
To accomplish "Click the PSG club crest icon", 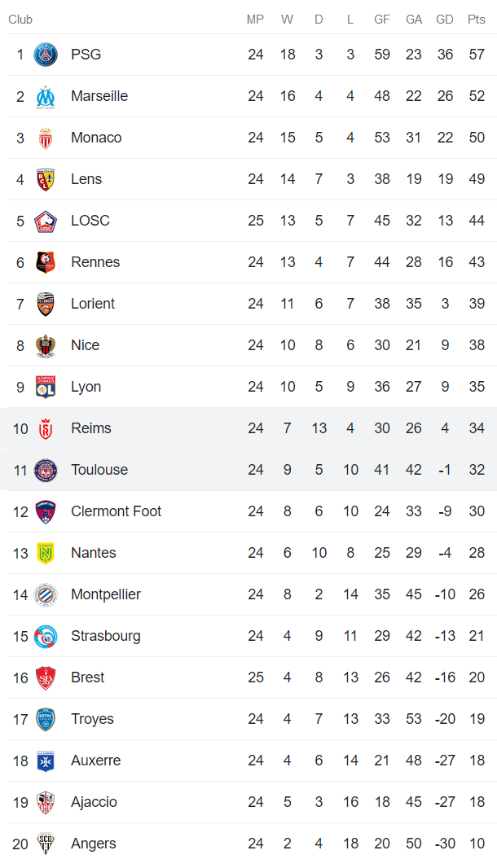I will (46, 55).
